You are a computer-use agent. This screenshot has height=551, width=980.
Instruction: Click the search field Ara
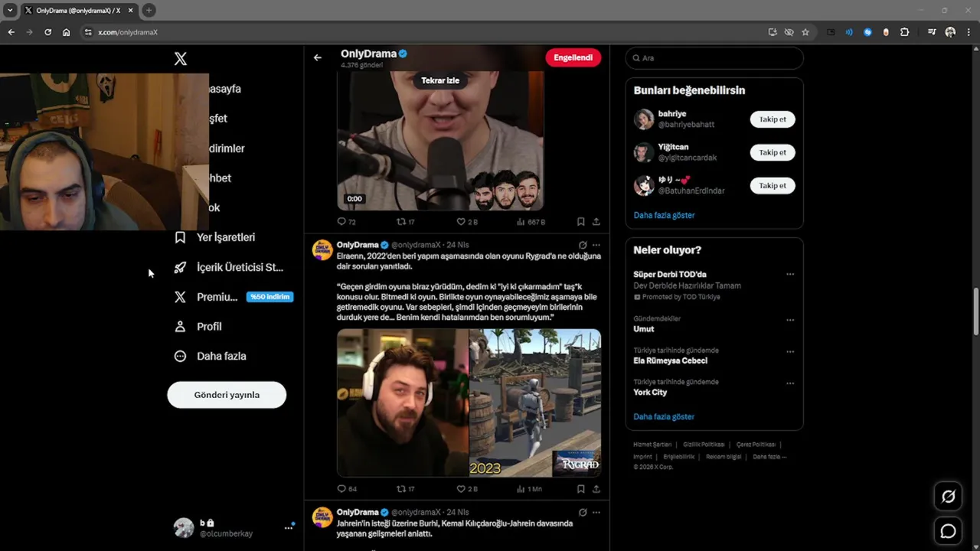click(x=714, y=58)
